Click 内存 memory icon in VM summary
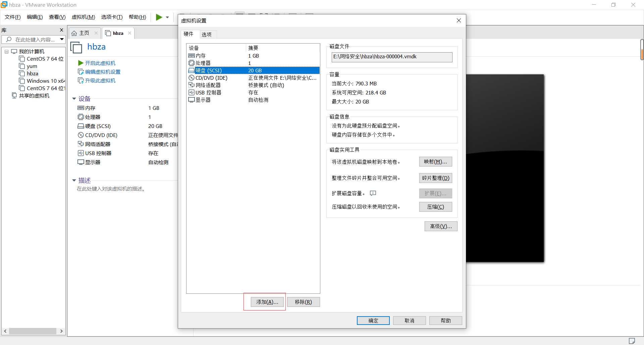The width and height of the screenshot is (644, 345). (81, 108)
